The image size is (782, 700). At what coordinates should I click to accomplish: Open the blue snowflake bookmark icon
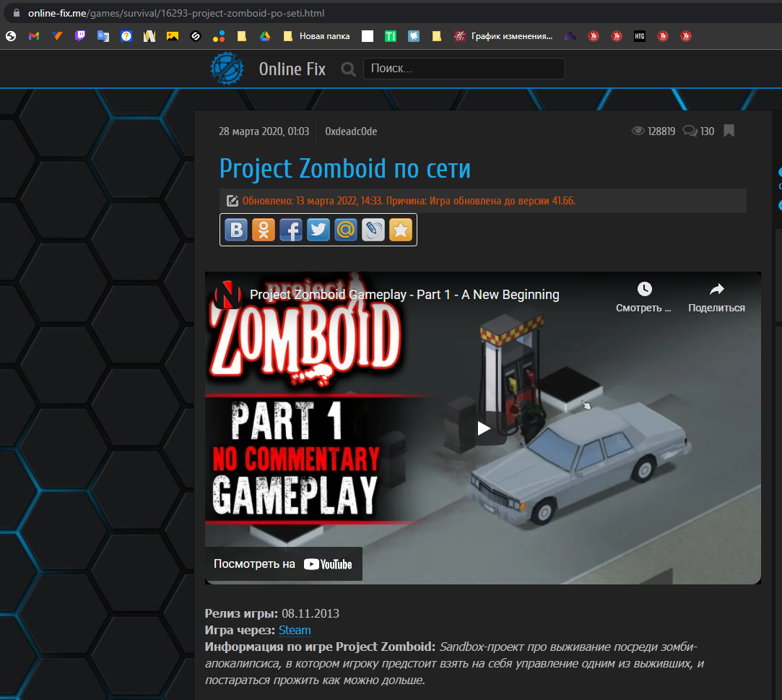tap(414, 36)
